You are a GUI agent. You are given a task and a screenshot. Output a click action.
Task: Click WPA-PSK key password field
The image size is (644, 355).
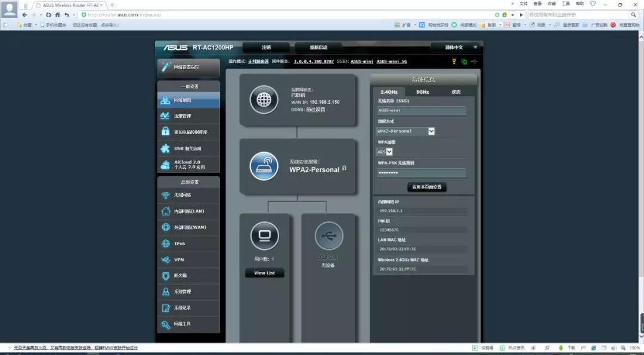pos(422,173)
